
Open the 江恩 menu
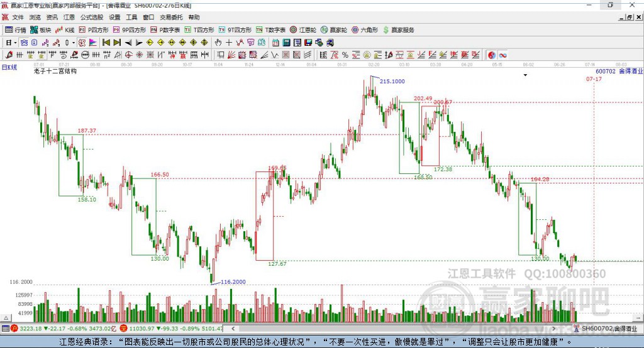(x=69, y=17)
